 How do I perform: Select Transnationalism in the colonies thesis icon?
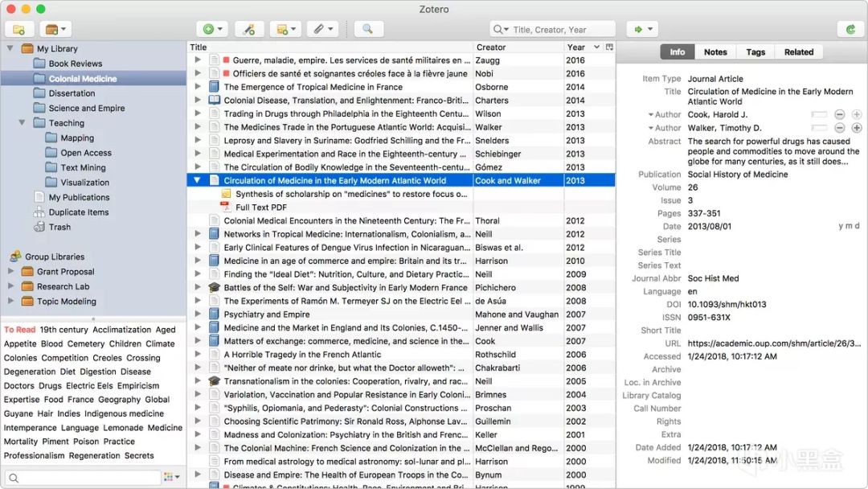(215, 381)
